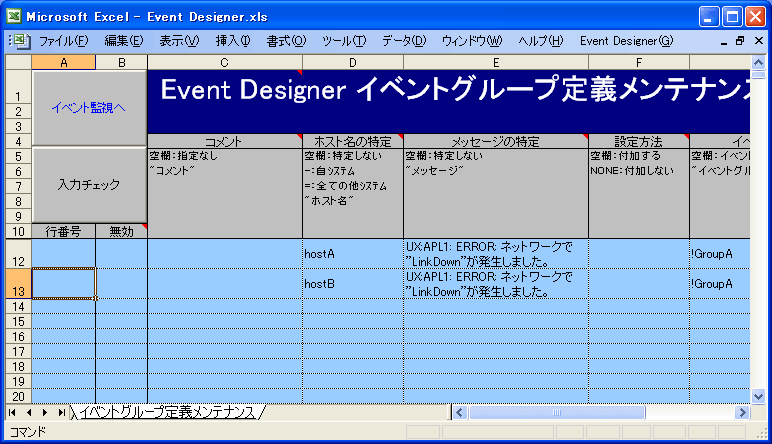The height and width of the screenshot is (444, 772).
Task: Click the LinkDown message cell in row 12
Action: [x=496, y=254]
